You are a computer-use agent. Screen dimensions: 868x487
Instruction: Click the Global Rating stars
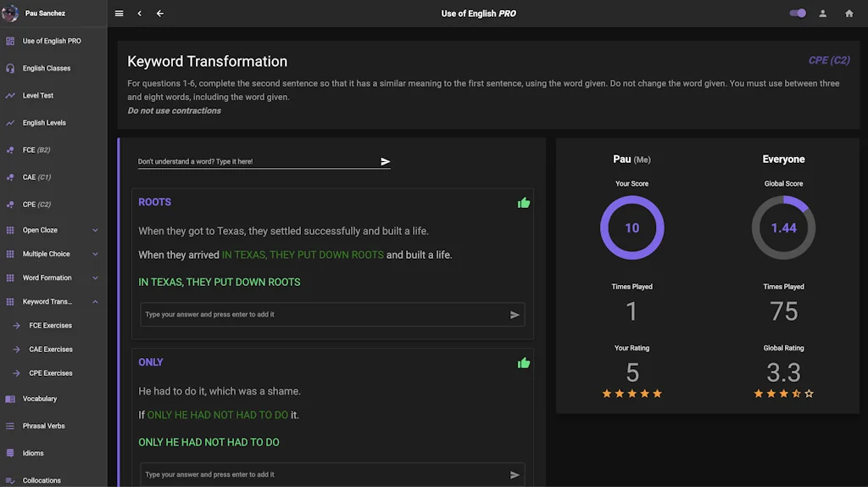pyautogui.click(x=783, y=394)
